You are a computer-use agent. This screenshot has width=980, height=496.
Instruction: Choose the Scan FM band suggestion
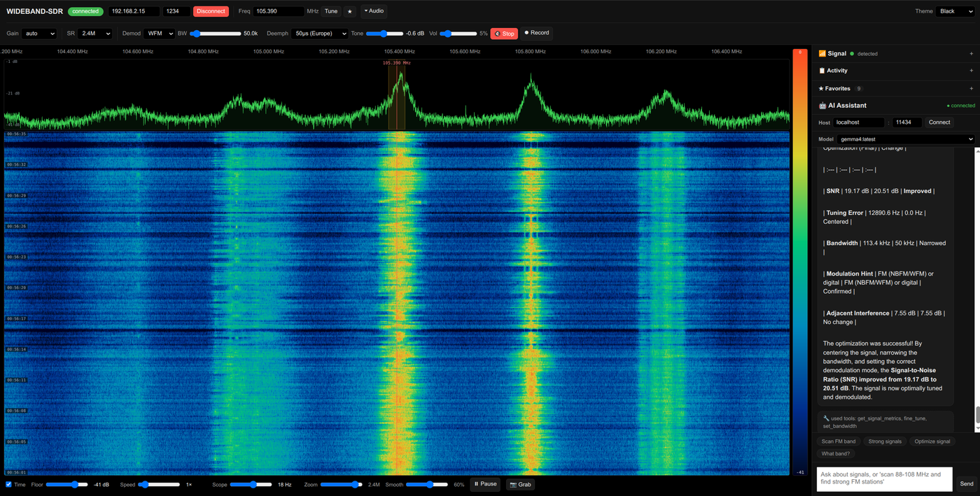coord(838,441)
